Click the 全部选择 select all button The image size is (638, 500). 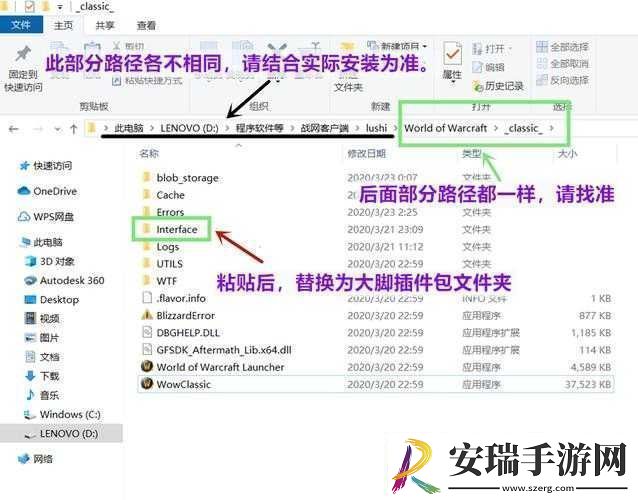click(x=563, y=47)
